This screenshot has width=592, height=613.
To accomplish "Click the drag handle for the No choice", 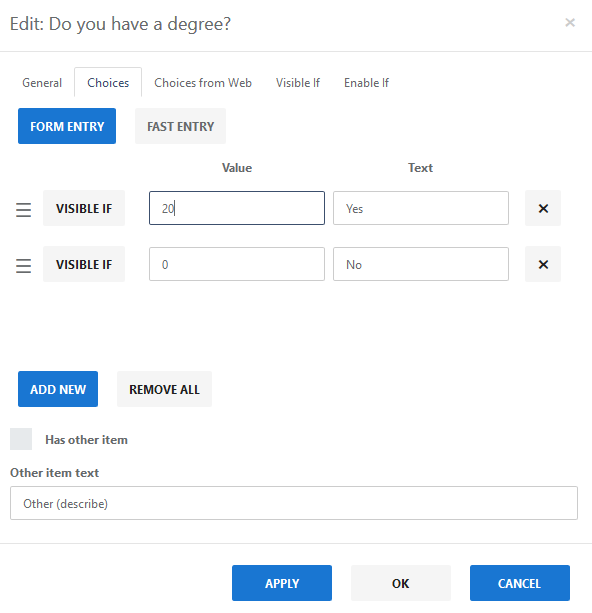I will pyautogui.click(x=23, y=266).
